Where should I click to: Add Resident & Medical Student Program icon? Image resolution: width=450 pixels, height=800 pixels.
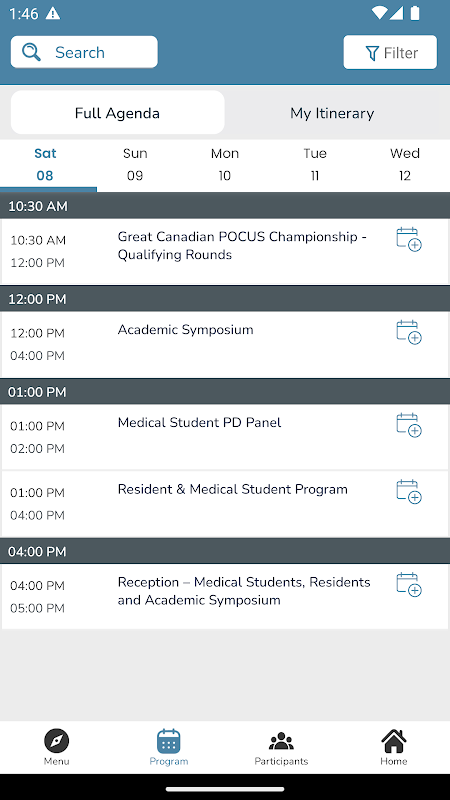pos(409,492)
